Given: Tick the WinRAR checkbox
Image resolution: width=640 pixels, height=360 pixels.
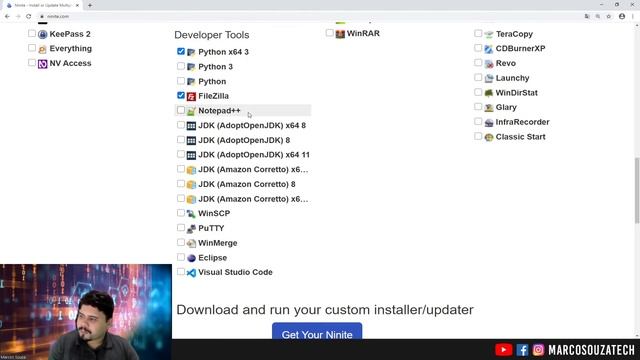Looking at the screenshot, I should tap(330, 33).
